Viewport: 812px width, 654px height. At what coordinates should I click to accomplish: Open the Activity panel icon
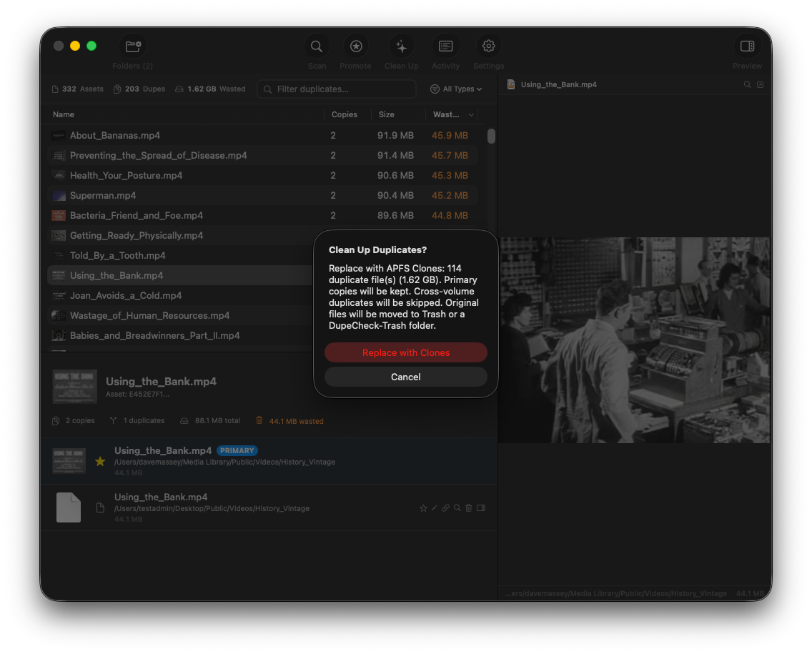pyautogui.click(x=445, y=45)
